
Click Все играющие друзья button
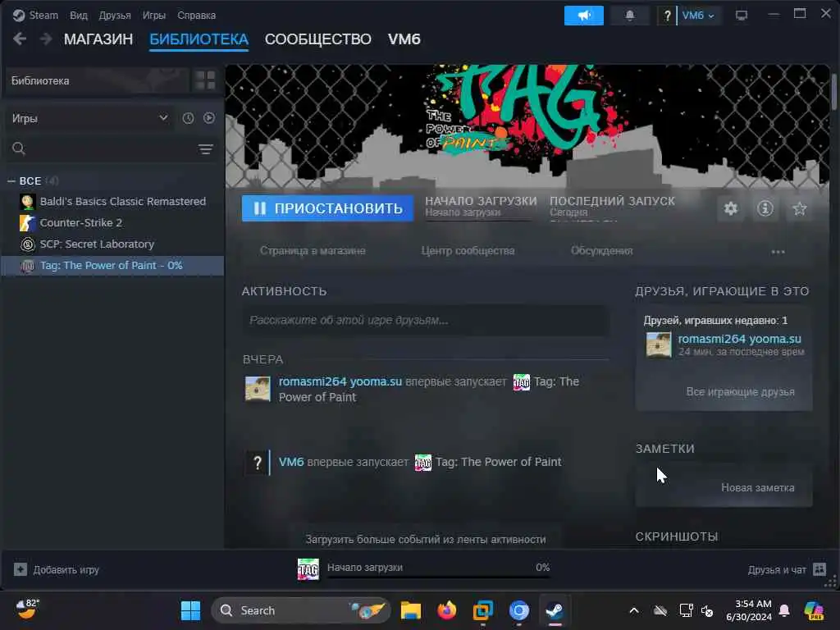[741, 391]
